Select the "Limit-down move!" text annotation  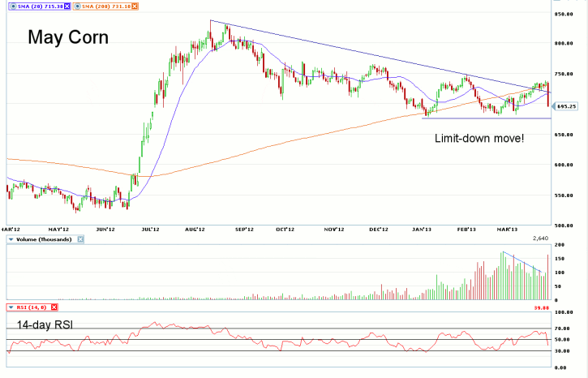pyautogui.click(x=479, y=139)
